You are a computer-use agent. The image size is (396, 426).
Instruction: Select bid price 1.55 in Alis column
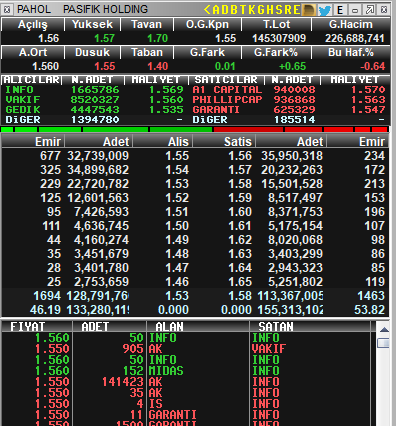click(x=177, y=156)
